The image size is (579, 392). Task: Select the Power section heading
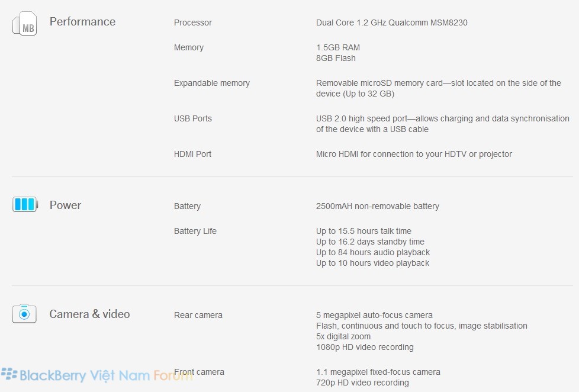pyautogui.click(x=65, y=205)
